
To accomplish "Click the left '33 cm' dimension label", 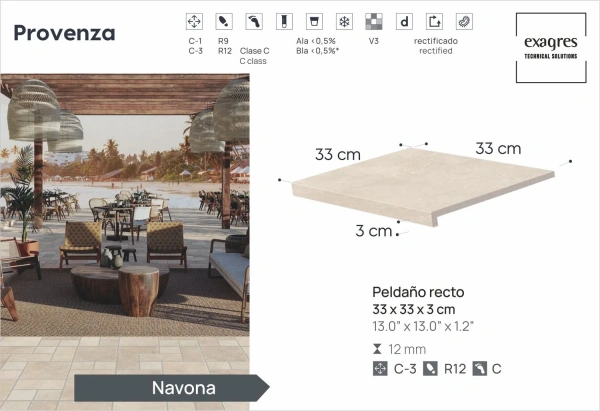I will point(338,155).
